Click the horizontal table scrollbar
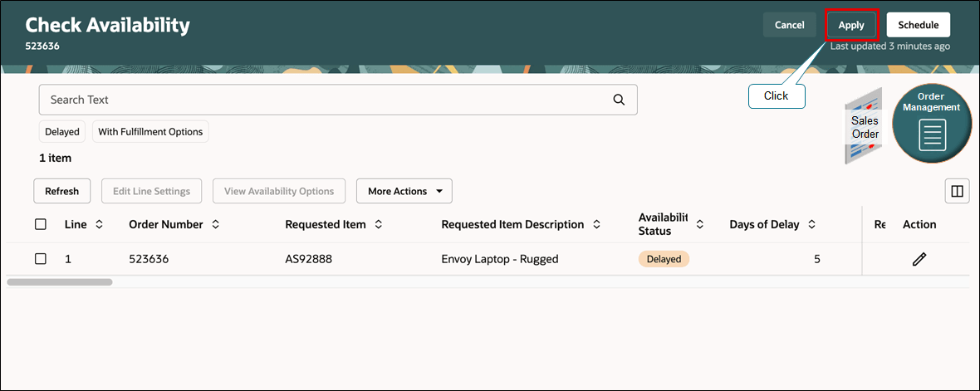This screenshot has width=980, height=391. 60,282
